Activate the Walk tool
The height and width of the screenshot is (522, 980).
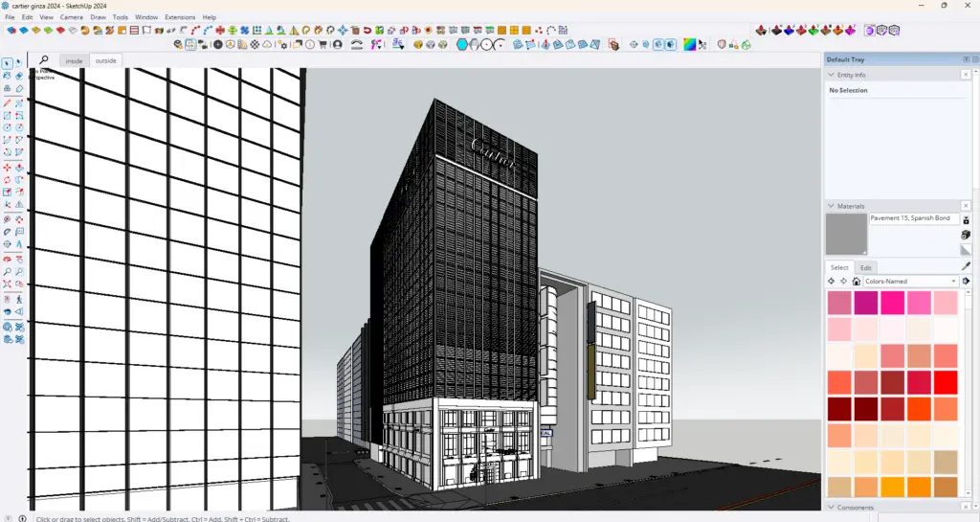tap(19, 299)
